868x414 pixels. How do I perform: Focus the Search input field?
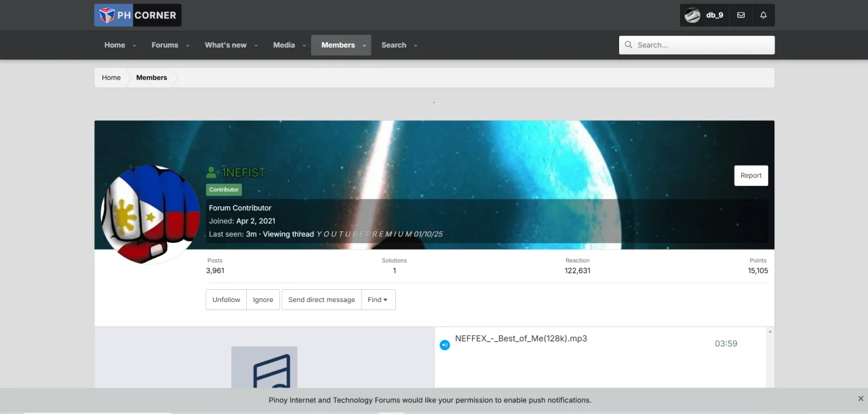[x=696, y=45]
